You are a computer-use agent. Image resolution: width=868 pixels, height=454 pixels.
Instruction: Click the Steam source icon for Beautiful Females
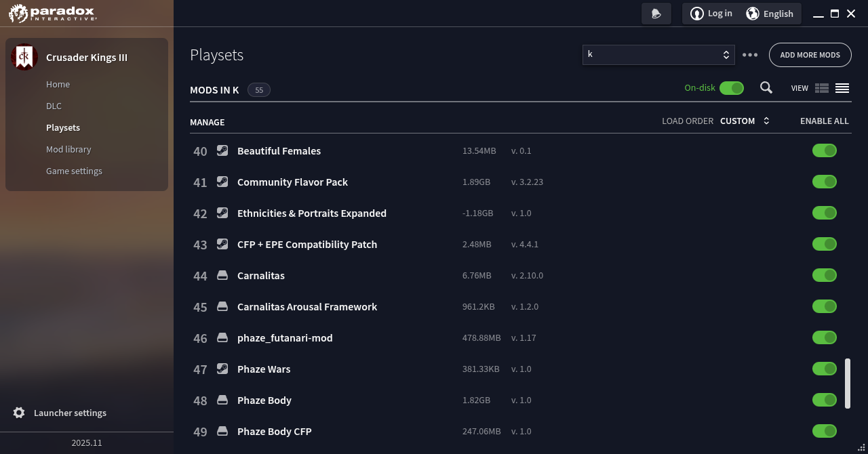222,150
